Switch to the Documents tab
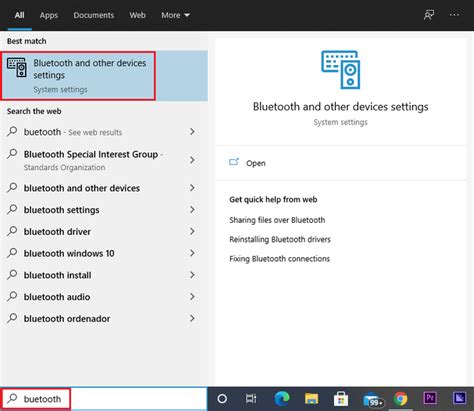Image resolution: width=474 pixels, height=411 pixels. 94,15
